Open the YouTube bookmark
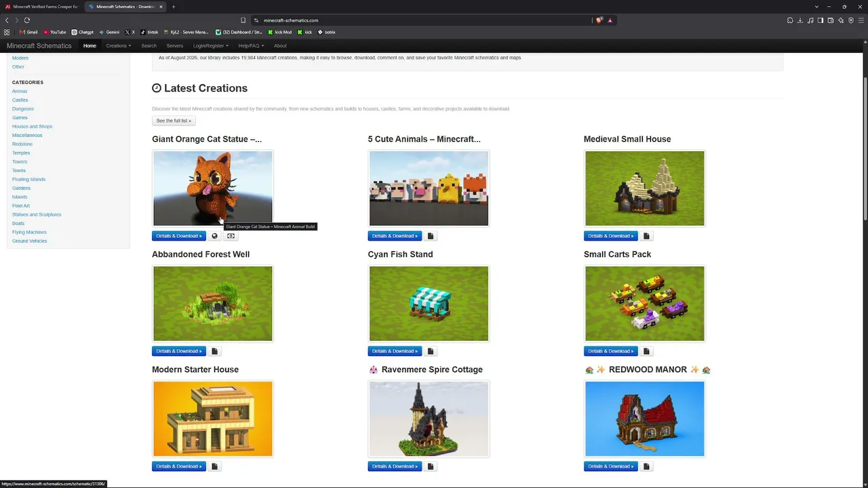 (x=54, y=32)
